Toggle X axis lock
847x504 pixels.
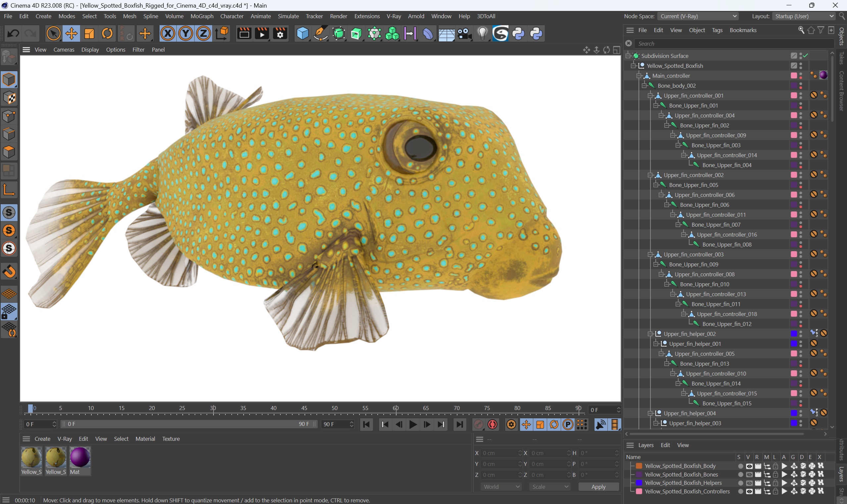(168, 34)
